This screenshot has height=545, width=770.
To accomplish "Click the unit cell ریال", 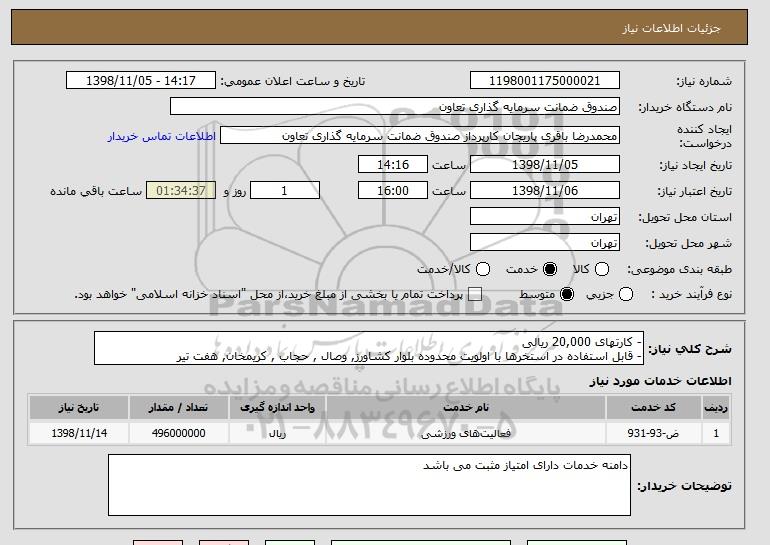I will coord(277,434).
